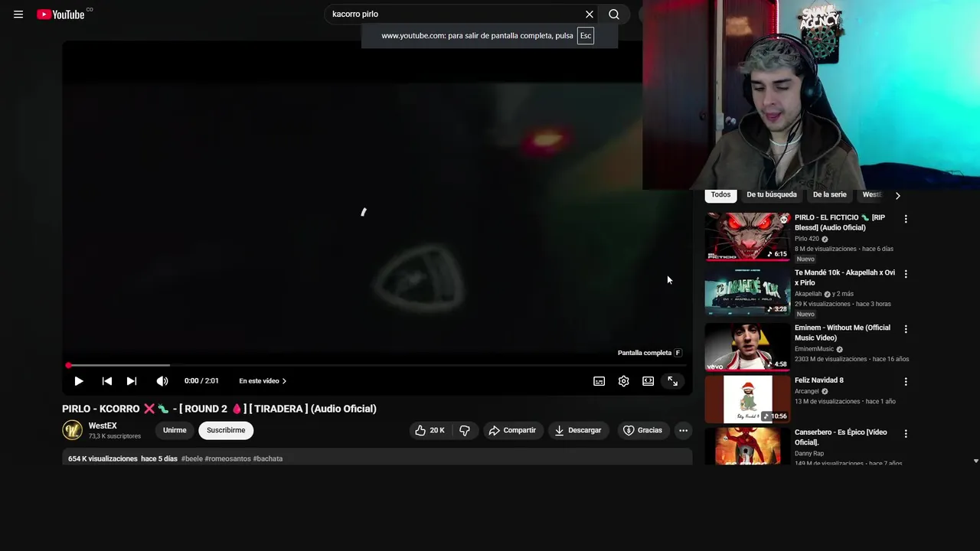Viewport: 980px width, 551px height.
Task: Select the 'De tu búsqueda' chip
Action: (x=772, y=195)
